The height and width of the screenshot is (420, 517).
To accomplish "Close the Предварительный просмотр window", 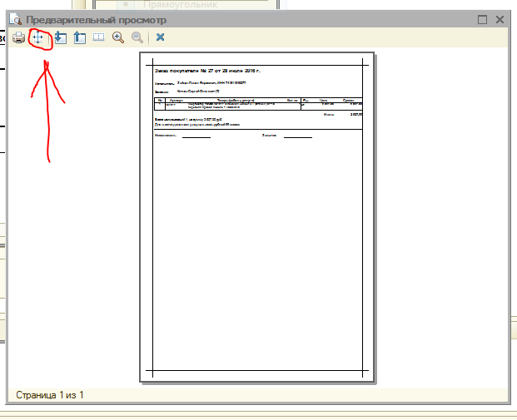I will pyautogui.click(x=500, y=19).
